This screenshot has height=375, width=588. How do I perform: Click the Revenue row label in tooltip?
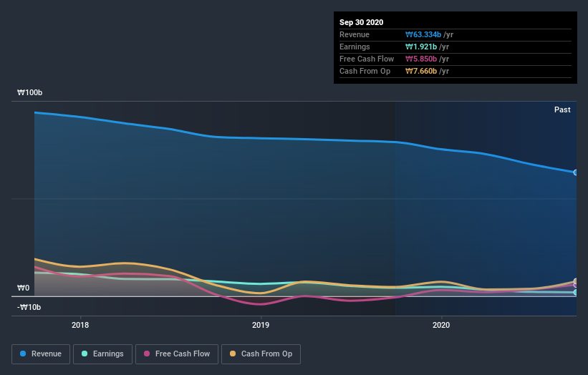(355, 35)
